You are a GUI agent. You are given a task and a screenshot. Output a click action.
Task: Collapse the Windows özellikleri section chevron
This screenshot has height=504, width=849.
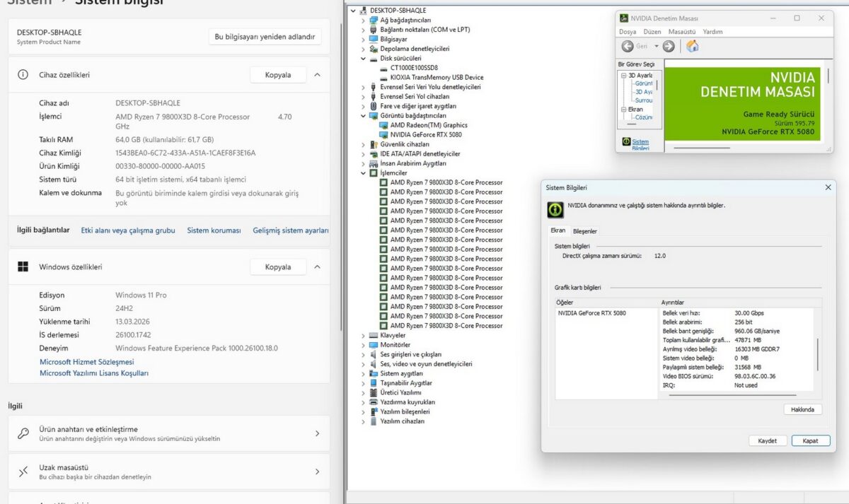pyautogui.click(x=317, y=266)
